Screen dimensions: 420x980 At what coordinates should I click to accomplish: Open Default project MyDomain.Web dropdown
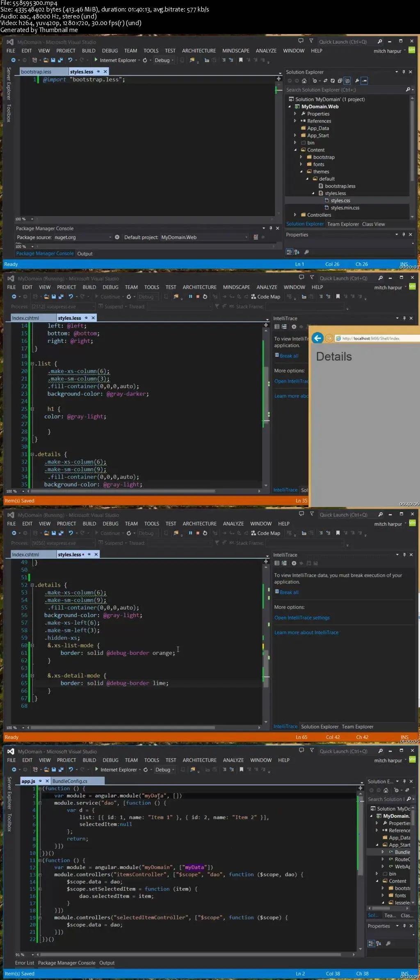(x=204, y=237)
